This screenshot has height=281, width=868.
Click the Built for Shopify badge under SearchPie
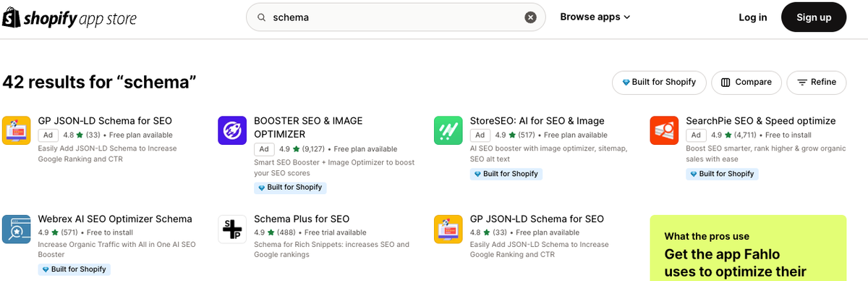(722, 174)
